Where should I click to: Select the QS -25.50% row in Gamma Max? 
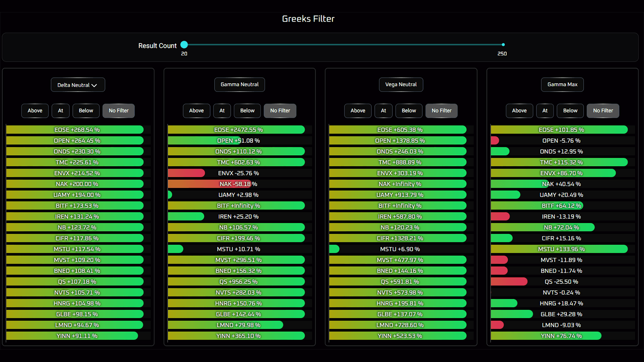[561, 282]
